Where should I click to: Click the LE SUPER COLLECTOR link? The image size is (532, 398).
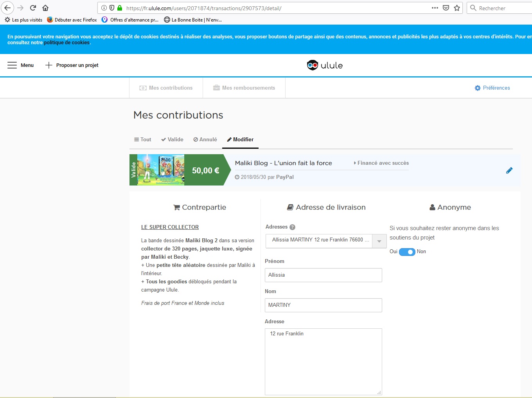[x=170, y=227]
